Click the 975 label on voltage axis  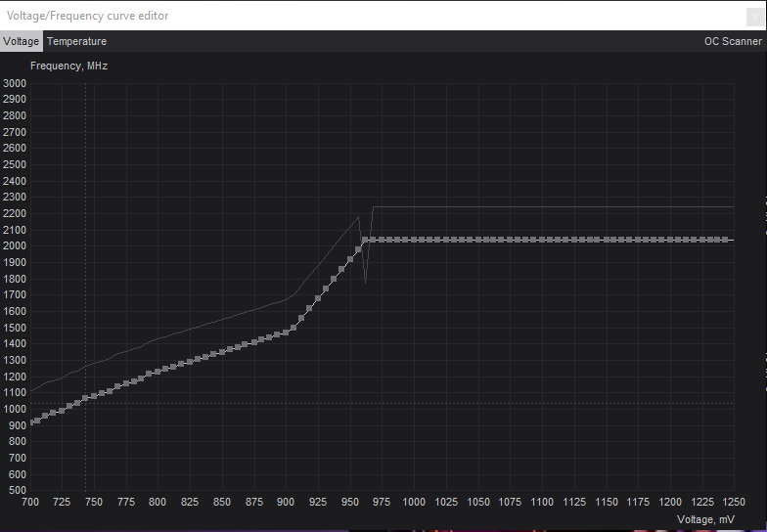pyautogui.click(x=382, y=503)
